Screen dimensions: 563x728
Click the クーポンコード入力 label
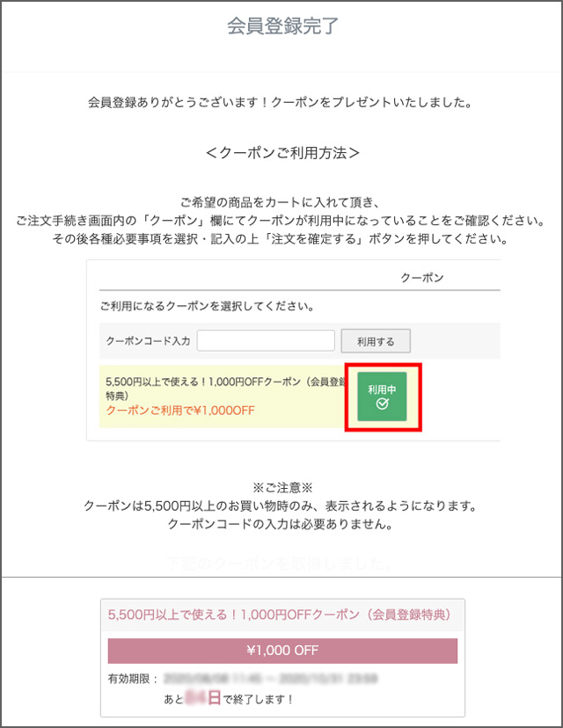148,341
